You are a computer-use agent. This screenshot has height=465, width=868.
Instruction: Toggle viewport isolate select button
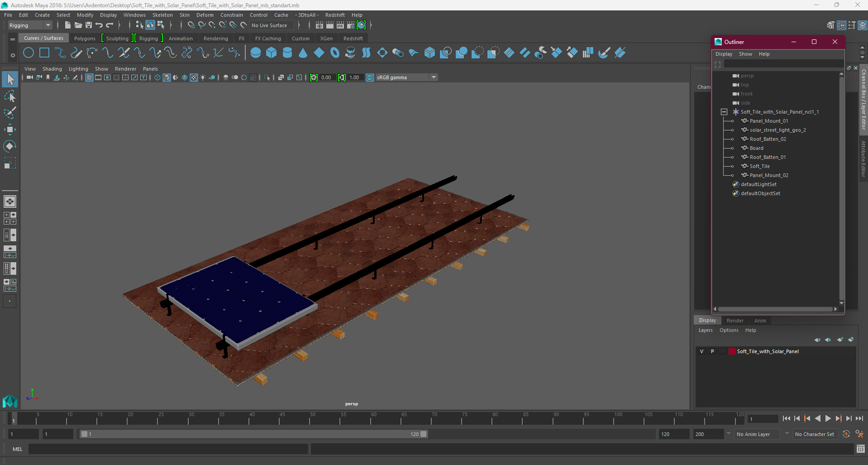[x=267, y=77]
